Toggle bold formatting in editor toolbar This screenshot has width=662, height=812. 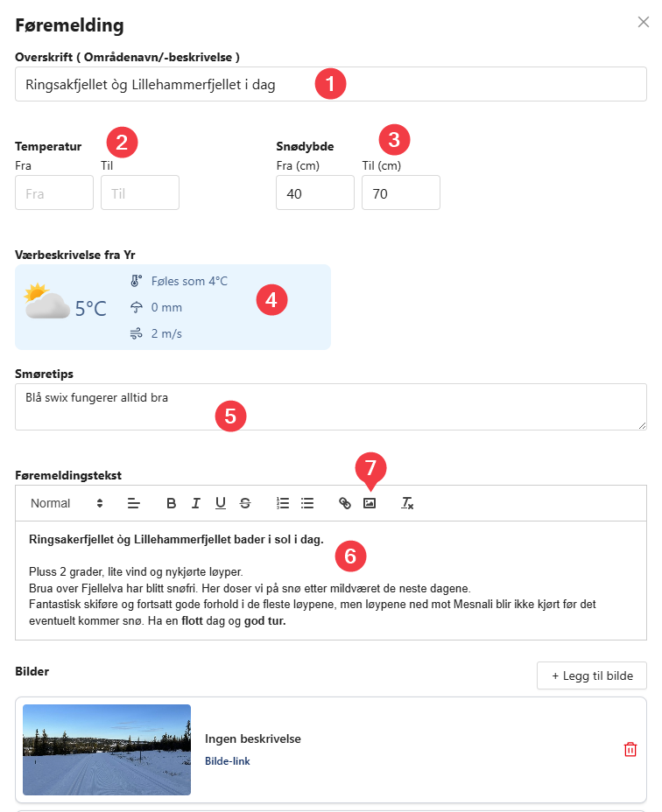172,503
